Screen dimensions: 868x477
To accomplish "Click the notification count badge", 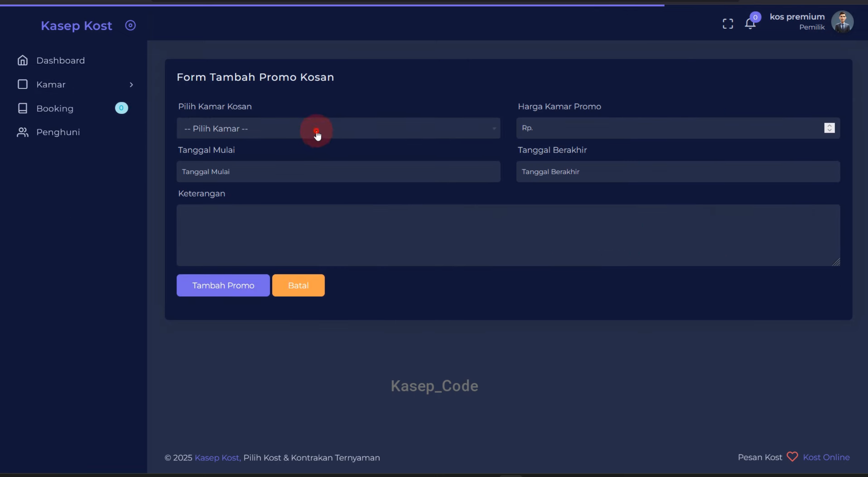I will point(755,17).
